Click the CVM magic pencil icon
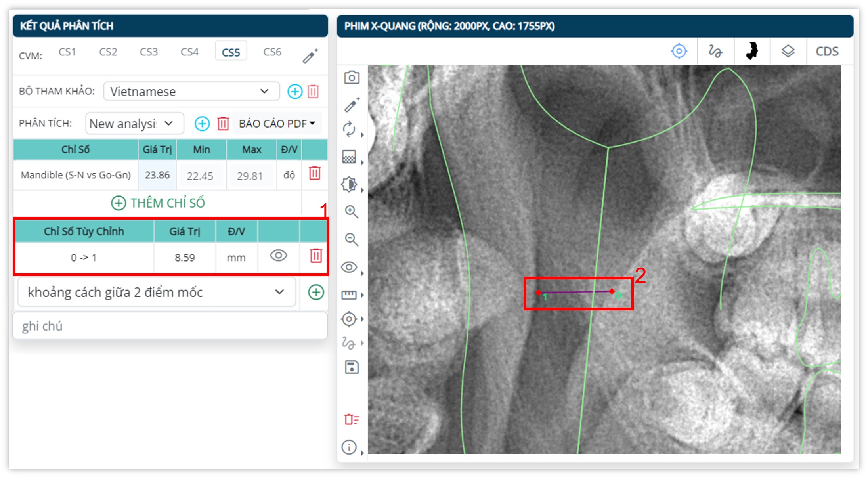This screenshot has height=478, width=868. pyautogui.click(x=310, y=56)
